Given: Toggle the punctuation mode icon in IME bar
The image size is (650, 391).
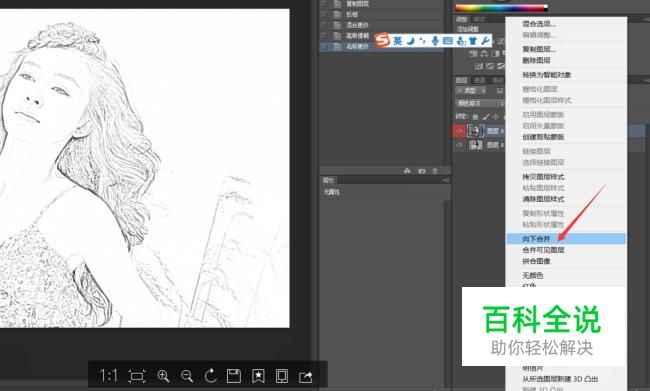Looking at the screenshot, I should point(422,41).
